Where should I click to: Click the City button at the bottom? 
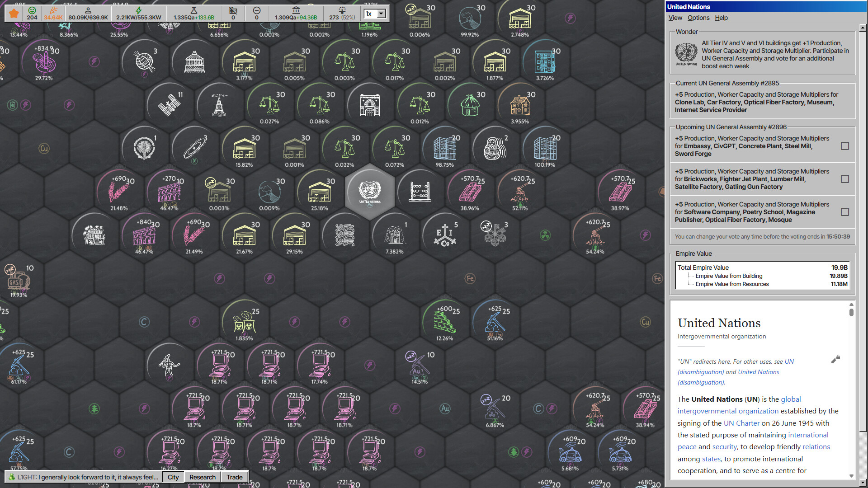[x=173, y=477]
